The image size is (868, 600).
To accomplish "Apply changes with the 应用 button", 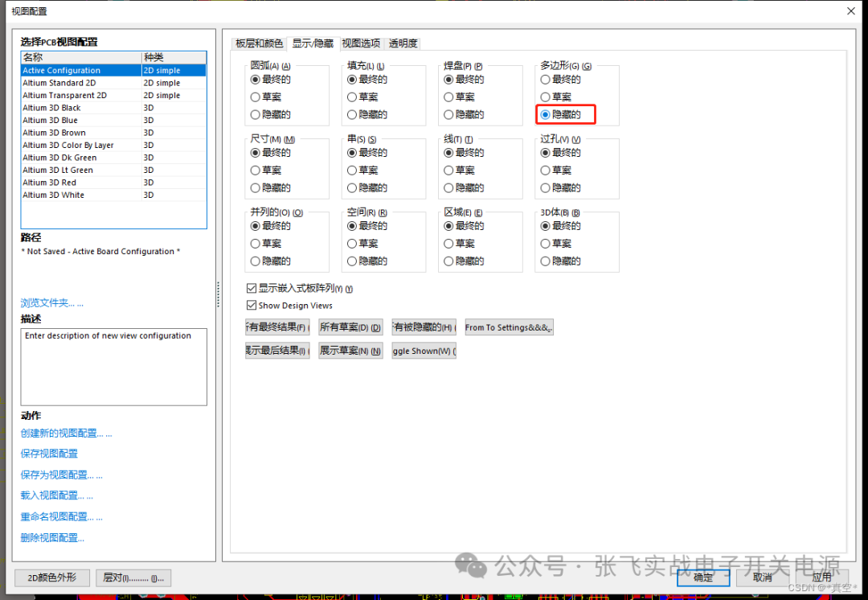I will pos(821,577).
